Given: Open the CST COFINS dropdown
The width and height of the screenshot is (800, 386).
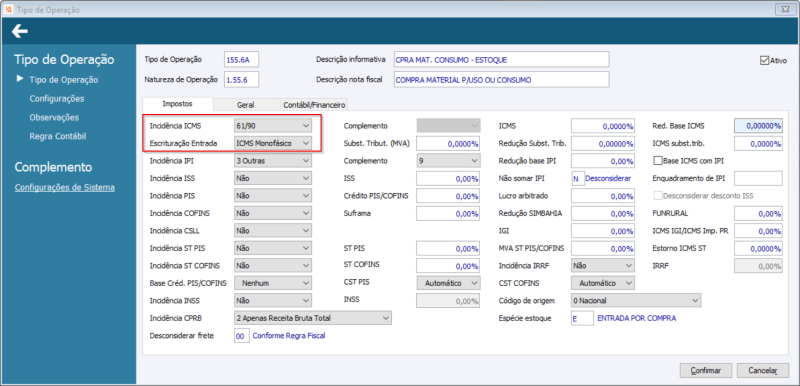Looking at the screenshot, I should pyautogui.click(x=603, y=283).
